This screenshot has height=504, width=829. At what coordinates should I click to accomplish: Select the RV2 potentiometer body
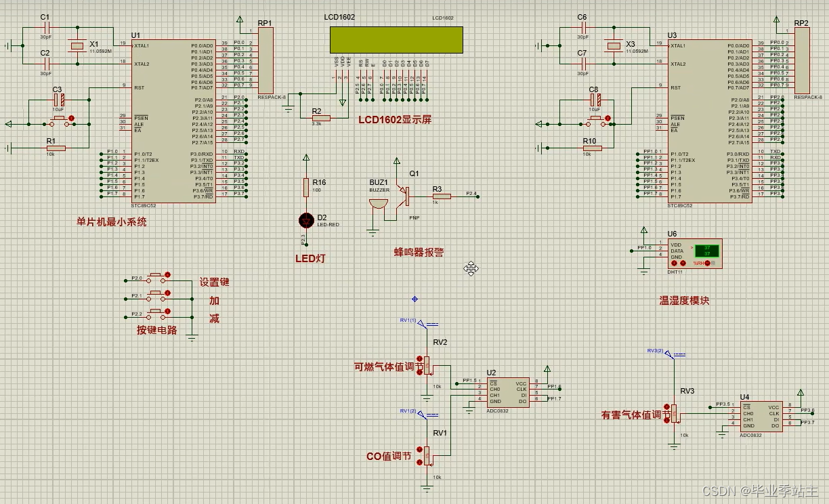(x=427, y=366)
